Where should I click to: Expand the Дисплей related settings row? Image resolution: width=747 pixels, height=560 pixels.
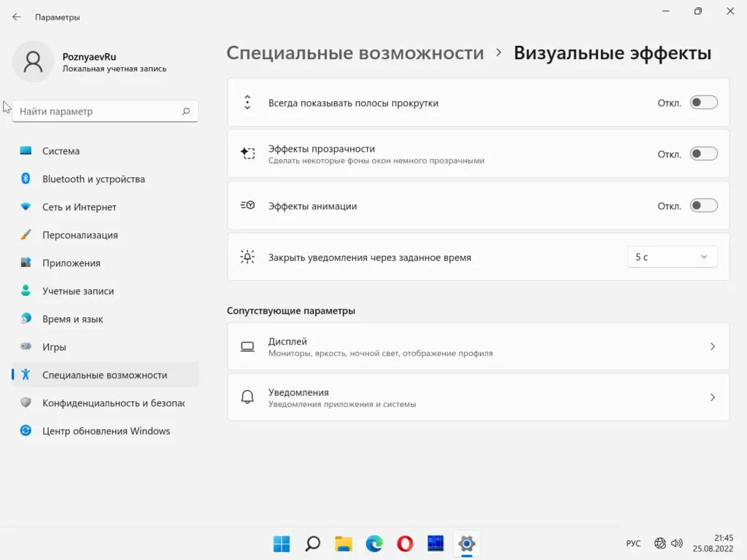click(x=478, y=347)
